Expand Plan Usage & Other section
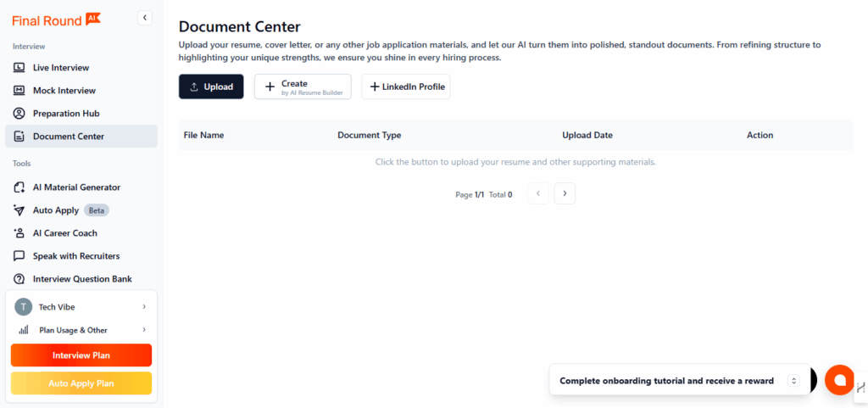 (81, 330)
